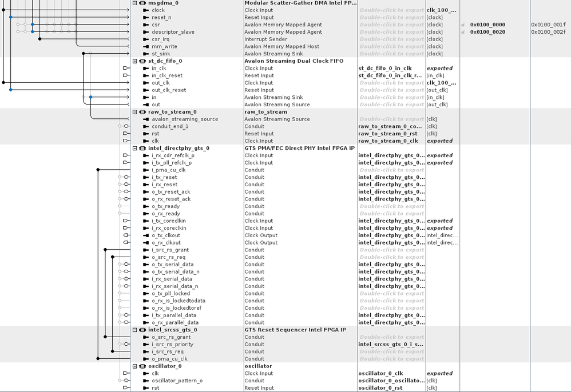Click the interface arrow icon for conduit_end_1

(146, 126)
